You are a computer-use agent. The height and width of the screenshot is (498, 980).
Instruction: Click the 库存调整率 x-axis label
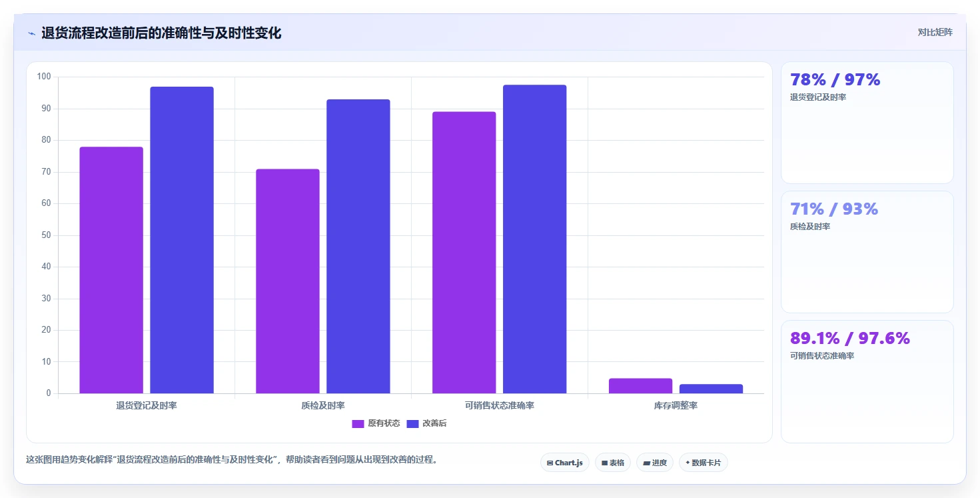pyautogui.click(x=676, y=405)
